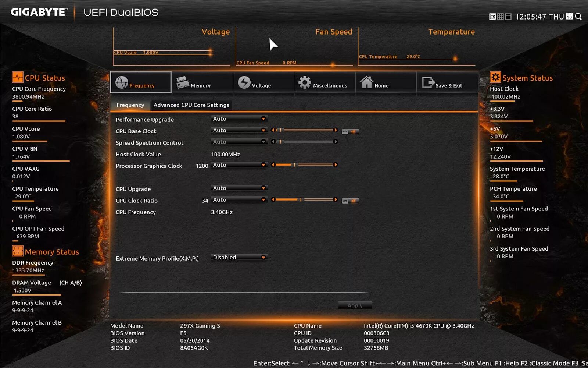The image size is (588, 368).
Task: Click the CPU OPT Fan Speed 639 RPM
Action: pyautogui.click(x=28, y=237)
